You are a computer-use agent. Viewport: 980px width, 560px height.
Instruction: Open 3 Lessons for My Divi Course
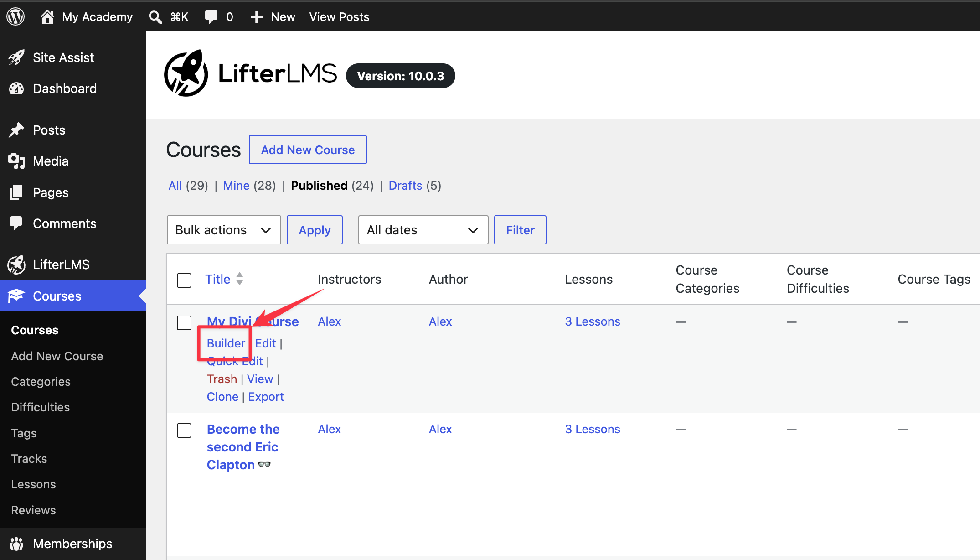click(593, 321)
